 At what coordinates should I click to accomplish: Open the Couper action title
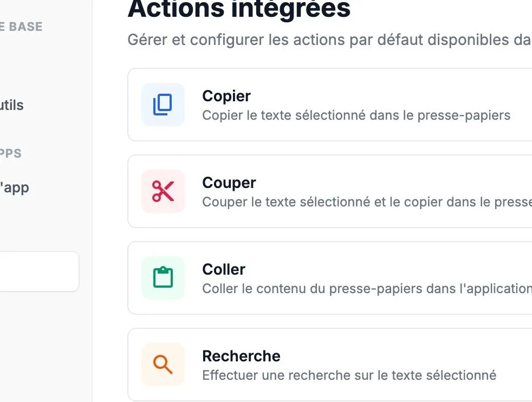click(x=229, y=183)
